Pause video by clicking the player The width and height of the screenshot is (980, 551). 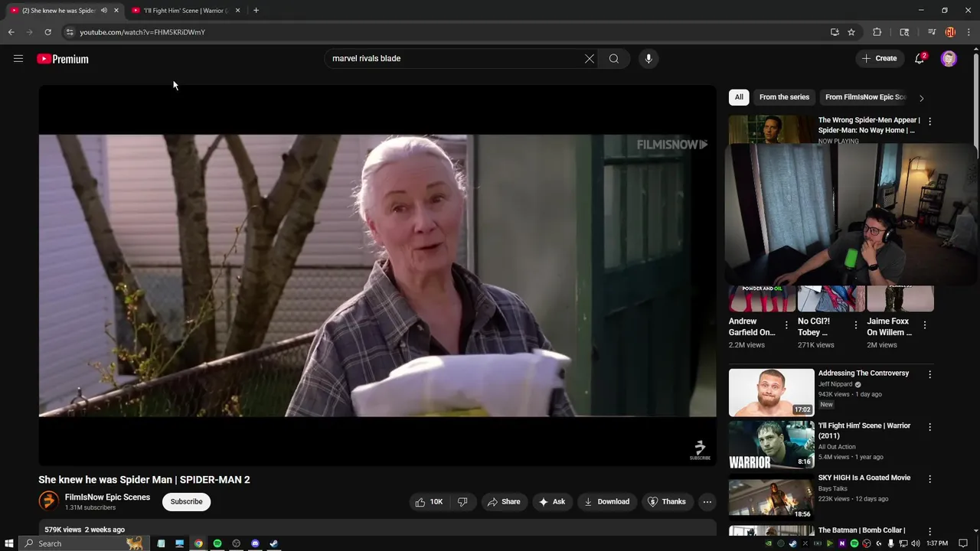coord(377,275)
